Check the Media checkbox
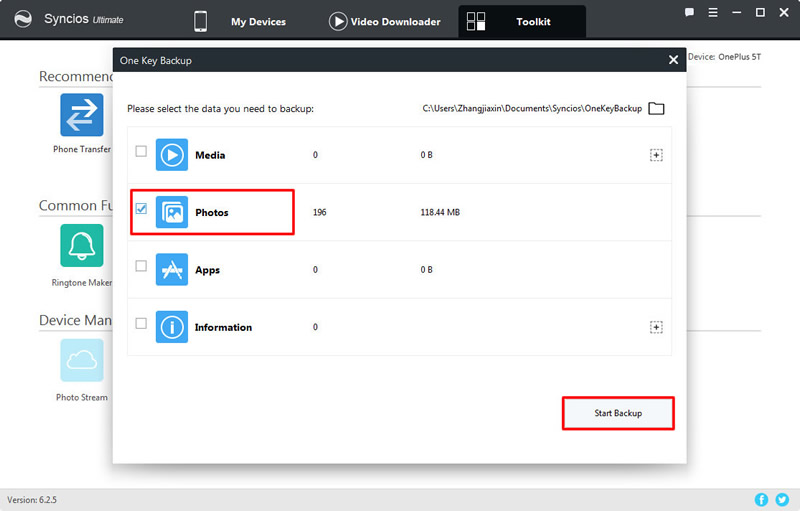This screenshot has width=800, height=511. (x=141, y=151)
